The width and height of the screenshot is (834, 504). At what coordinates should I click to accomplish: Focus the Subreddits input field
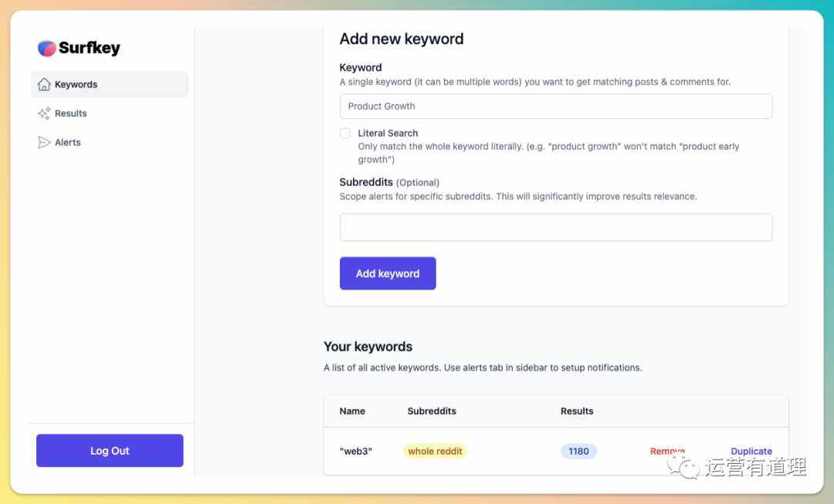pos(556,227)
